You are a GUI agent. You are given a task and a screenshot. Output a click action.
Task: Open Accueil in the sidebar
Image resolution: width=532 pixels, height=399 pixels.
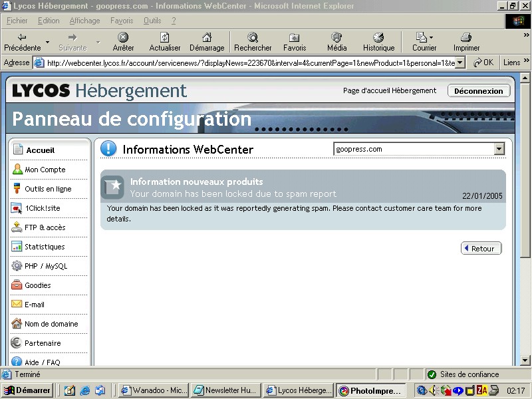click(41, 150)
